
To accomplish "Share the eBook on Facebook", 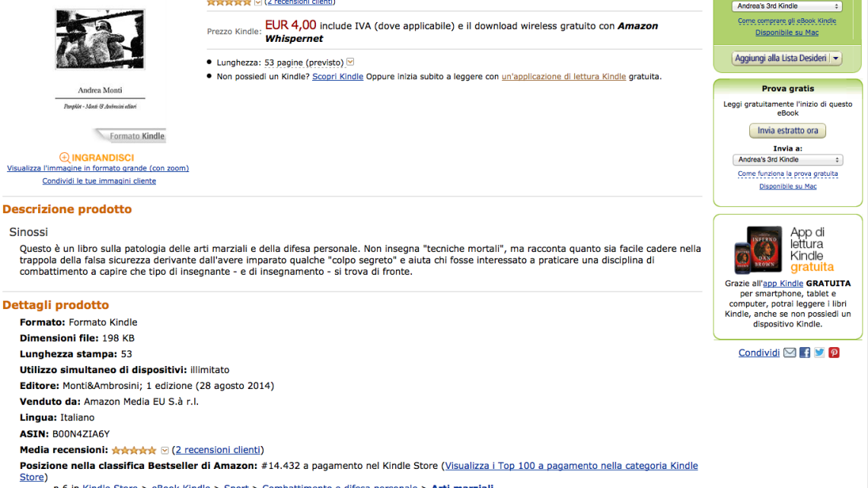I will click(x=805, y=352).
